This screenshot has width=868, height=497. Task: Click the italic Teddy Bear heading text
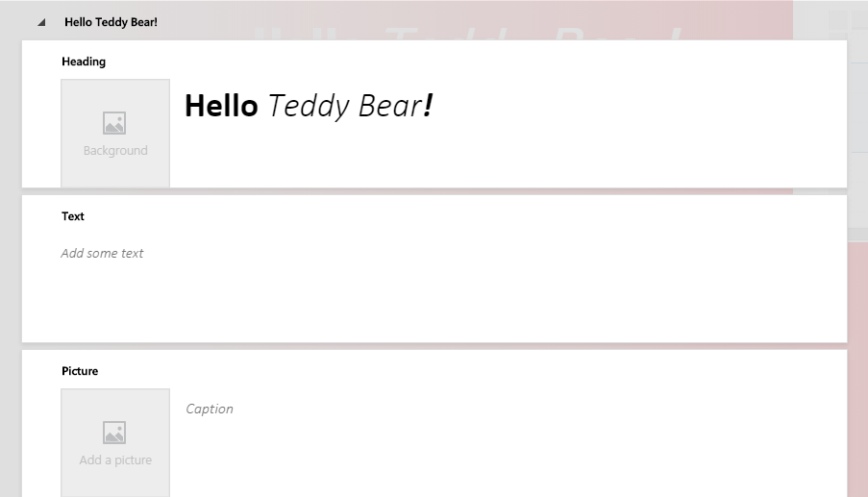tap(345, 106)
